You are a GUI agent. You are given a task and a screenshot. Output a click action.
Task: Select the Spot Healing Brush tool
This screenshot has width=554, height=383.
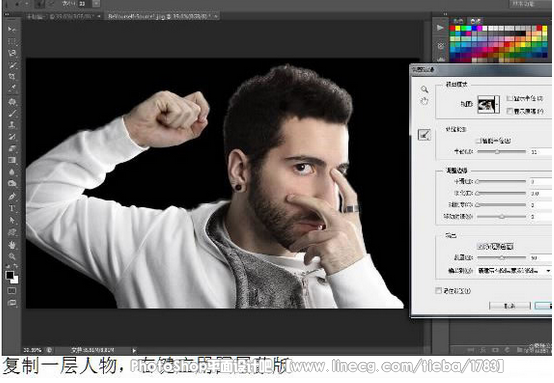pyautogui.click(x=12, y=102)
